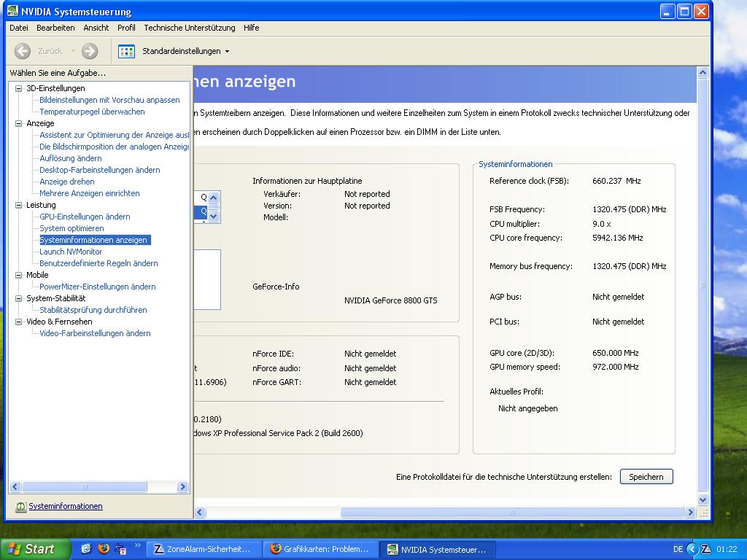The image size is (747, 560).
Task: Click the NVIDIA GeForce 8800 GTS text
Action: click(391, 300)
